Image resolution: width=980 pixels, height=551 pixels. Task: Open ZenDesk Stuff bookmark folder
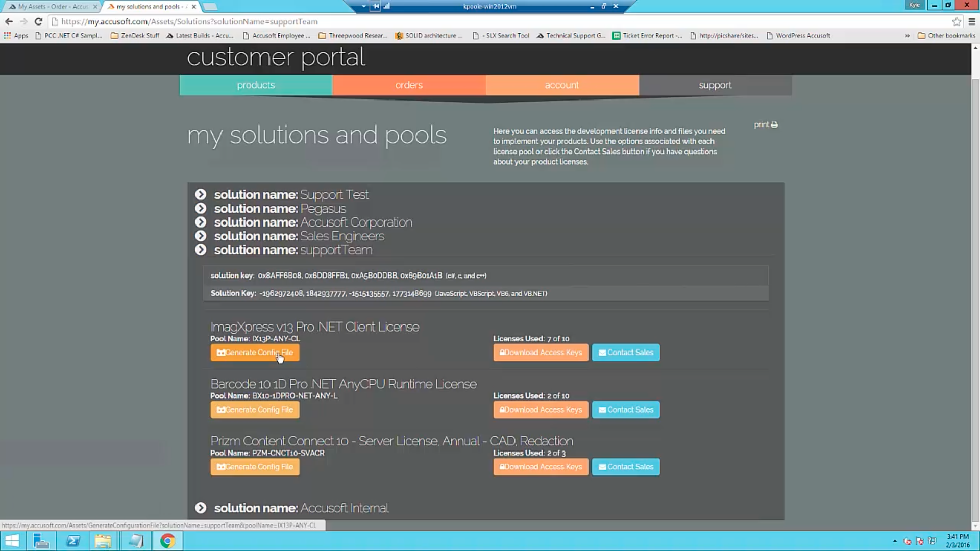(x=135, y=36)
